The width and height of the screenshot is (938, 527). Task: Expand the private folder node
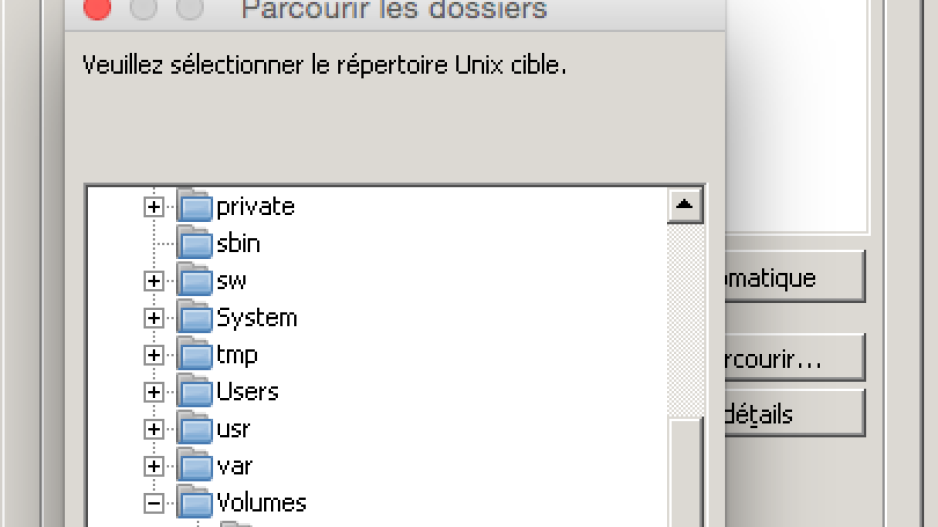click(153, 207)
